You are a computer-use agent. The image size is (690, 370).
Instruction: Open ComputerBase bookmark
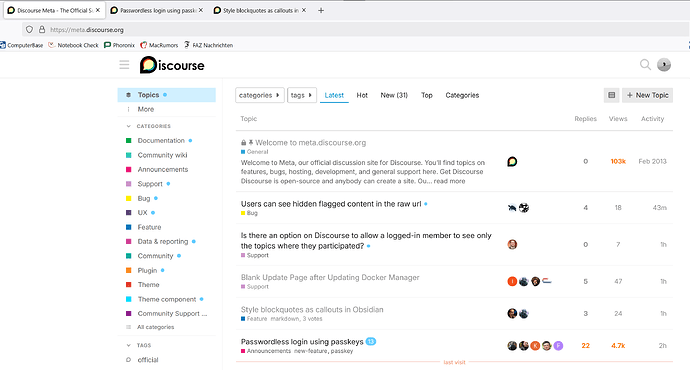22,45
